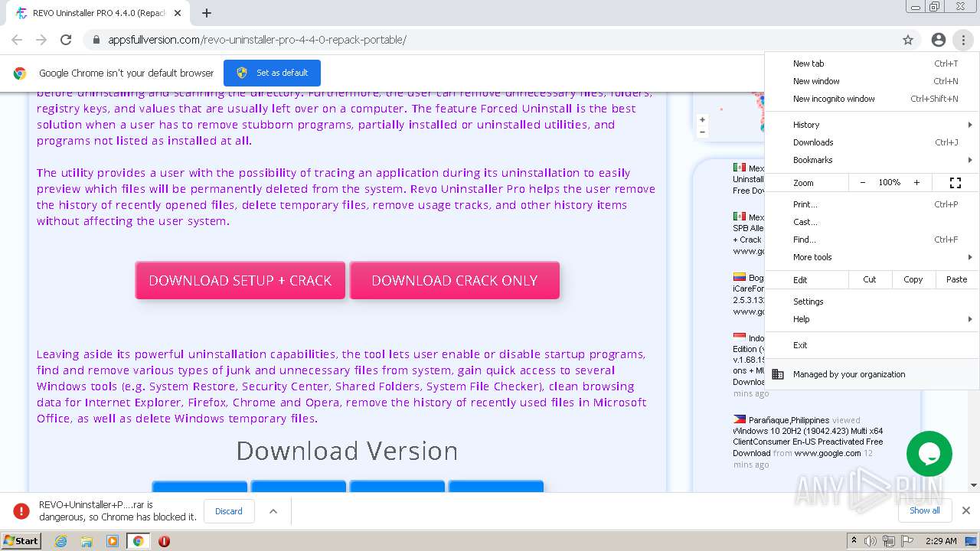Open Windows Media Player from taskbar
The image size is (980, 551).
click(113, 541)
